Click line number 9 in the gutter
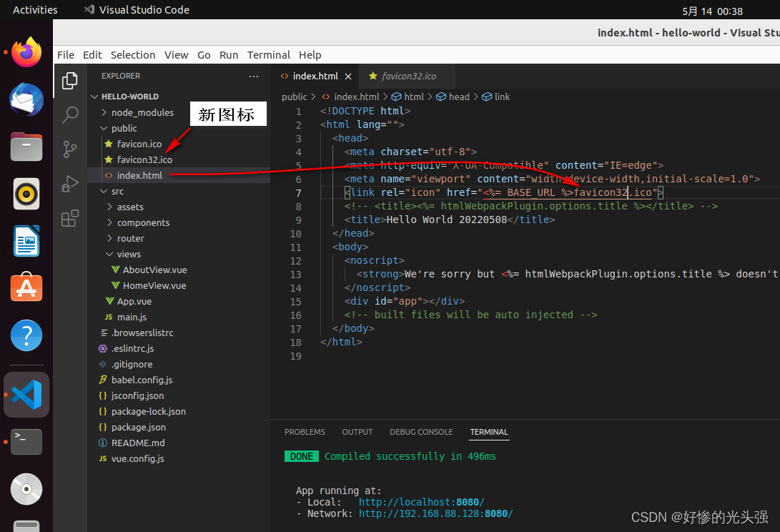Image resolution: width=780 pixels, height=532 pixels. tap(298, 220)
